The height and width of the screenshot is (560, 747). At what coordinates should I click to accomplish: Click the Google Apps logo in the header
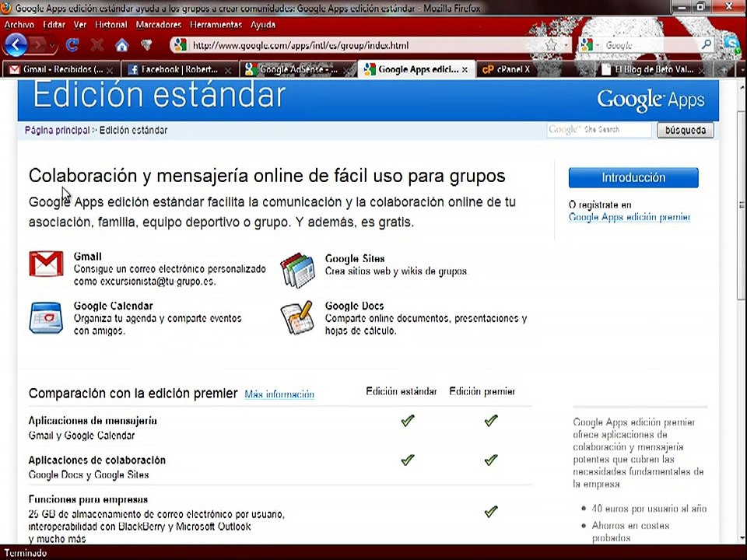(x=651, y=100)
